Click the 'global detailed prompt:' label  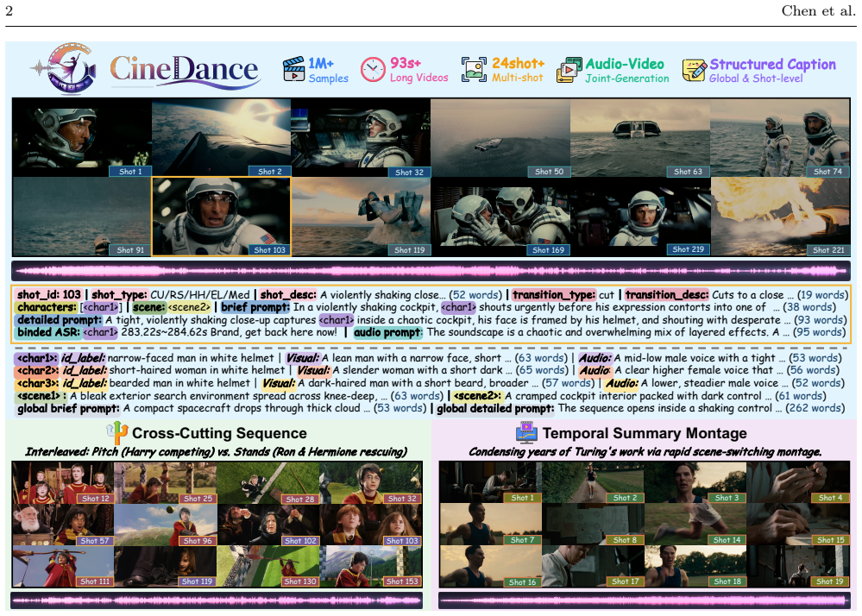495,408
